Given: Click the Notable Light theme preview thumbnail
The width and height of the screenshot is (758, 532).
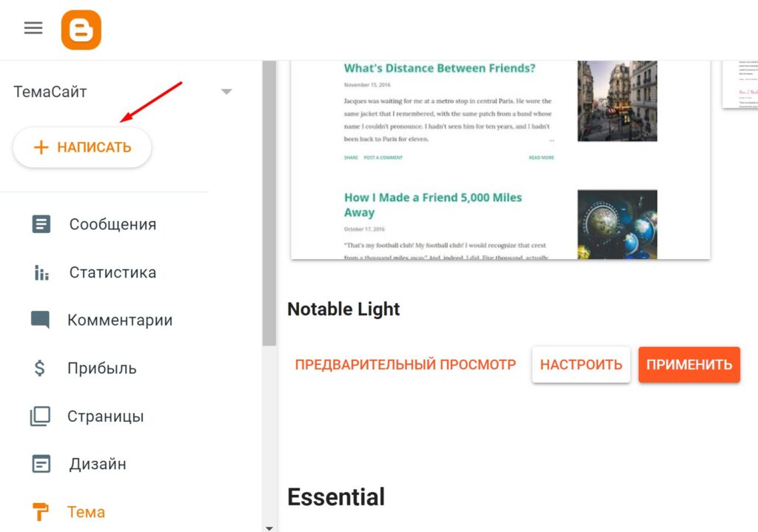Looking at the screenshot, I should [500, 160].
